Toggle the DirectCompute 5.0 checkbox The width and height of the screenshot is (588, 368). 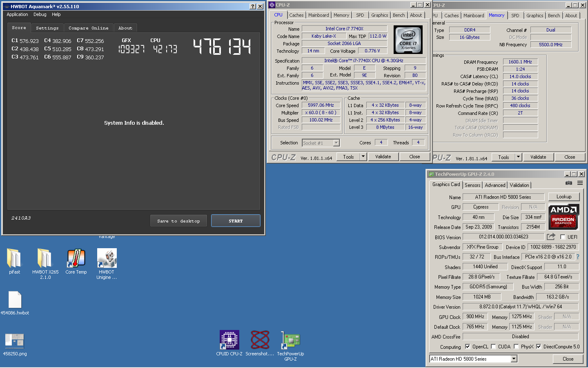click(539, 346)
